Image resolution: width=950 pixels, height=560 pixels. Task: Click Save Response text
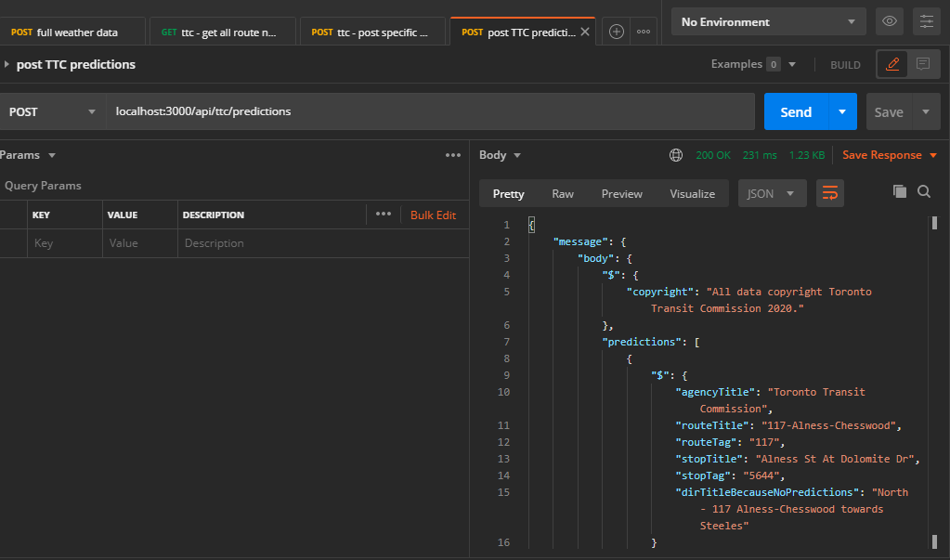pos(881,155)
